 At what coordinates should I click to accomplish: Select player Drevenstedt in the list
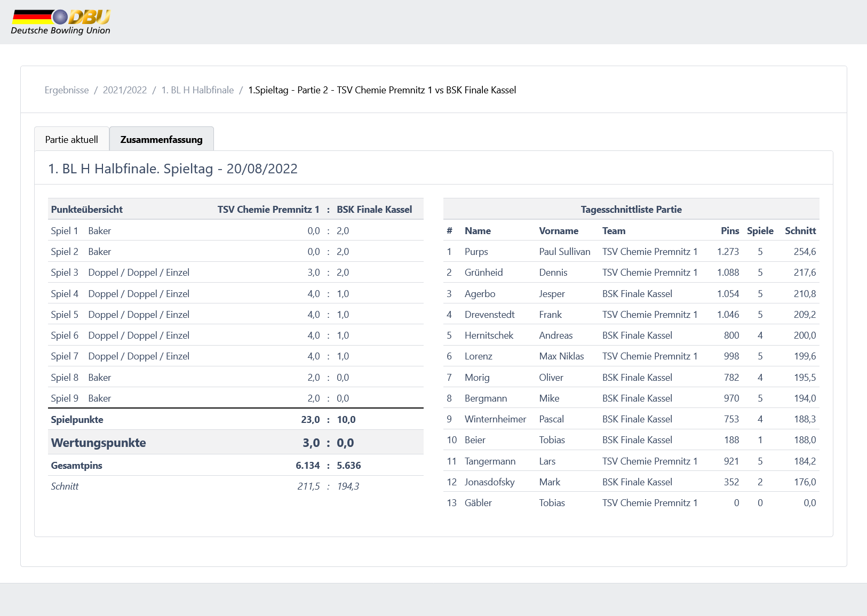click(x=631, y=314)
